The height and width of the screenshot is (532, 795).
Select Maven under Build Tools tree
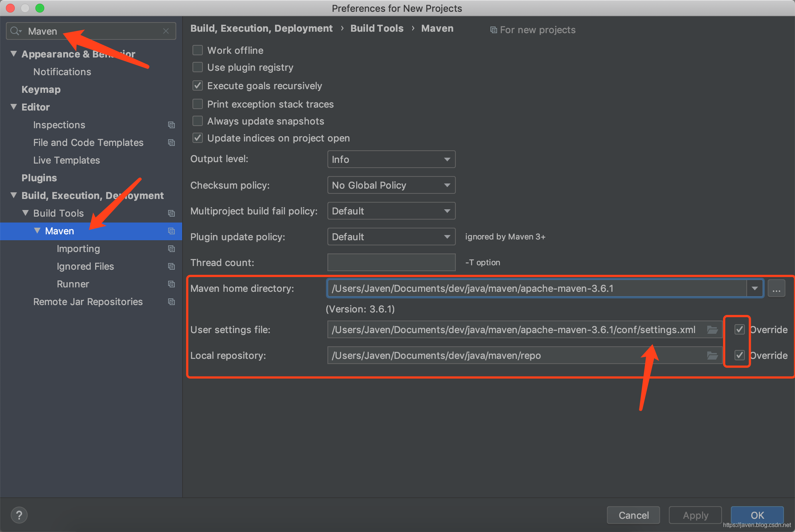point(59,231)
